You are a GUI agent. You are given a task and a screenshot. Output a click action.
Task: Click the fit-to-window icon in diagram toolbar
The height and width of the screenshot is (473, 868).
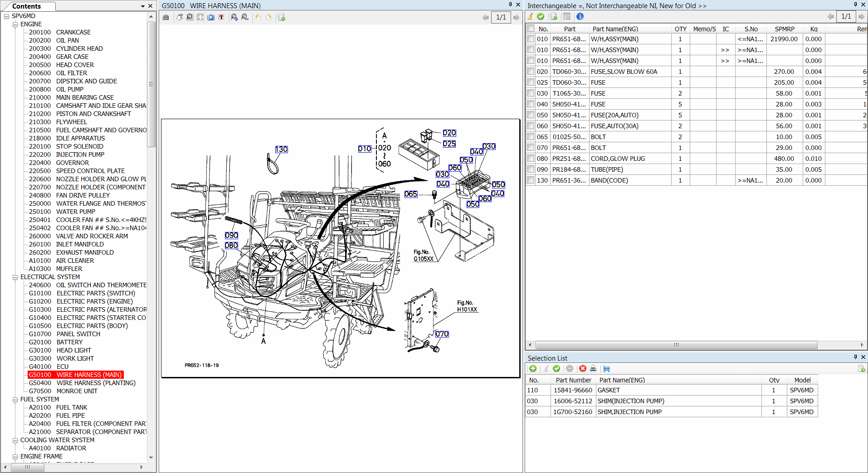pyautogui.click(x=200, y=17)
